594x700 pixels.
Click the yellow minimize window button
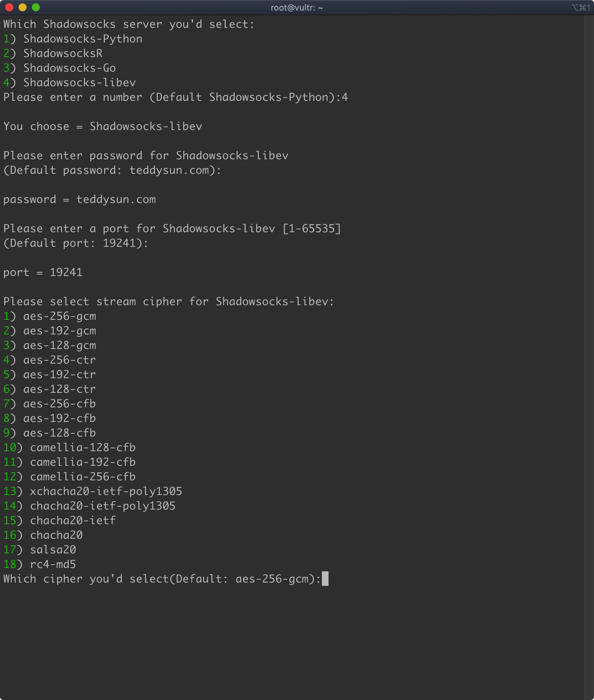pyautogui.click(x=23, y=7)
